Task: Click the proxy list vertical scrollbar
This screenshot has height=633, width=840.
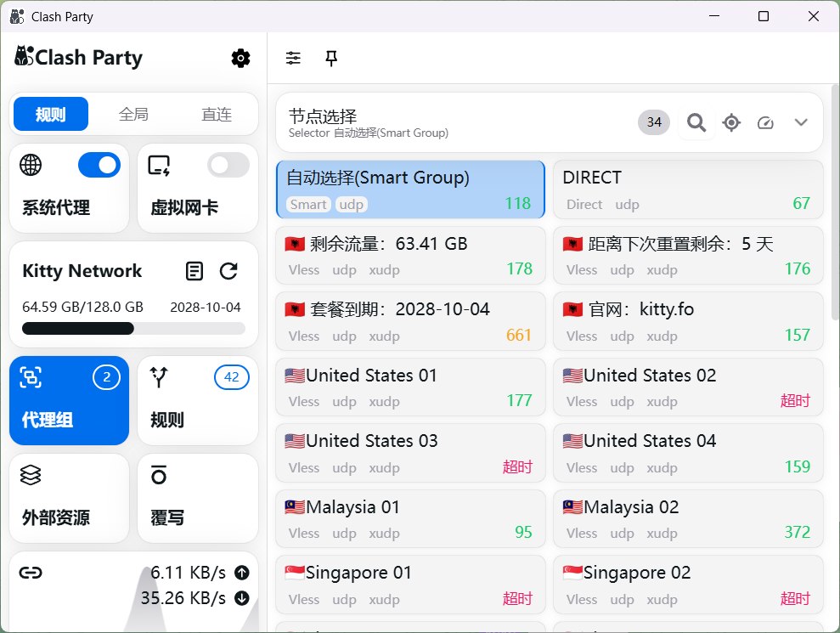Action: pyautogui.click(x=835, y=202)
